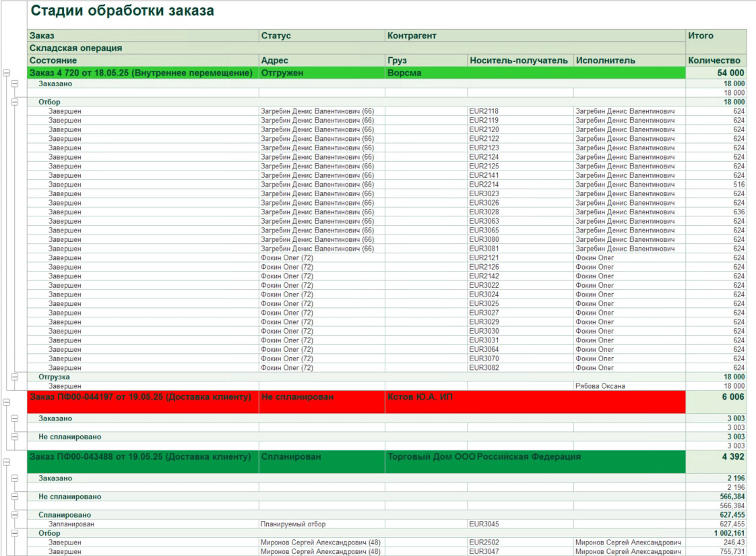Viewport: 756px width, 556px height.
Task: Select address Фокин Олег (72) in EUR2142 row
Action: click(322, 276)
